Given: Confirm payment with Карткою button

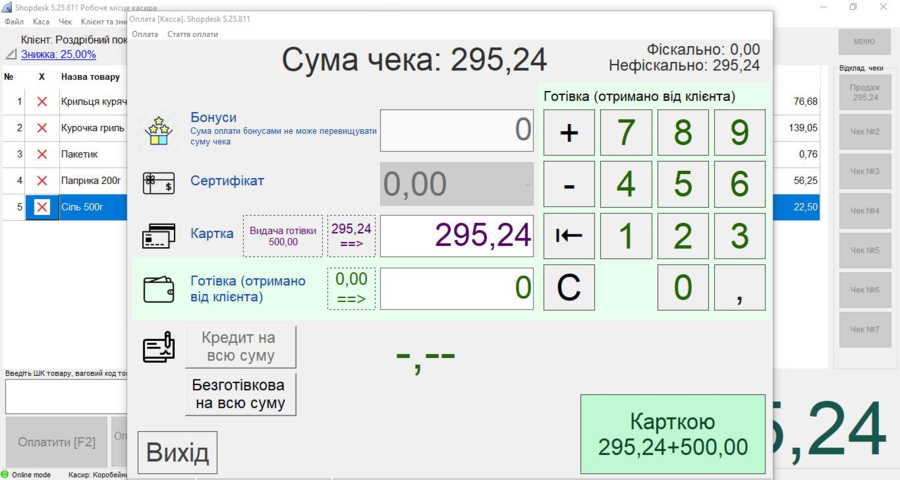Looking at the screenshot, I should [672, 434].
